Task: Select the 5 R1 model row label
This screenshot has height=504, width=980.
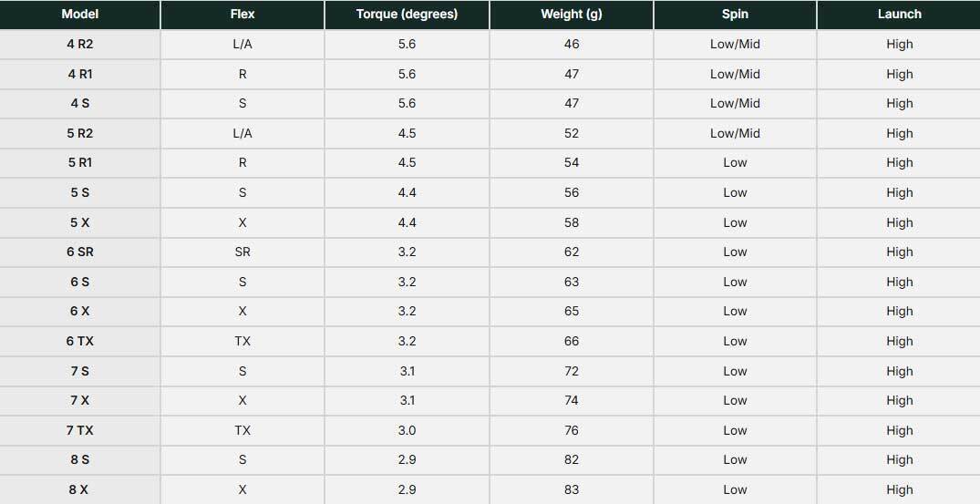Action: pos(80,163)
